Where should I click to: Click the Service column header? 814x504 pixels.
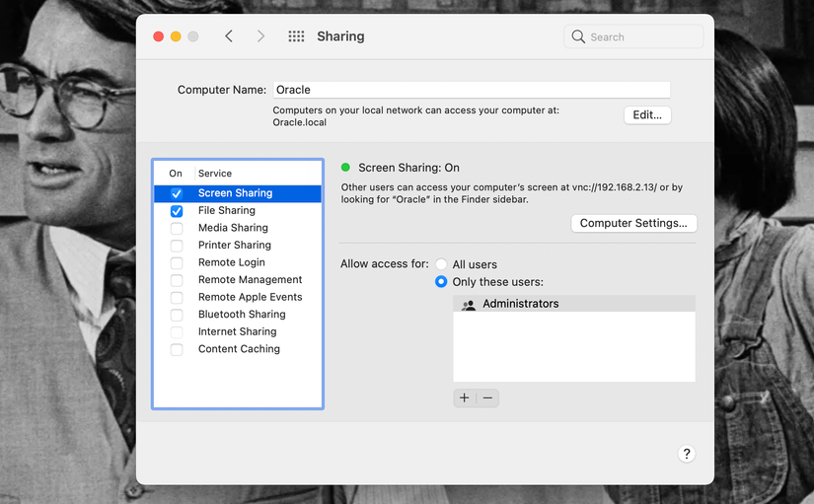coord(215,174)
